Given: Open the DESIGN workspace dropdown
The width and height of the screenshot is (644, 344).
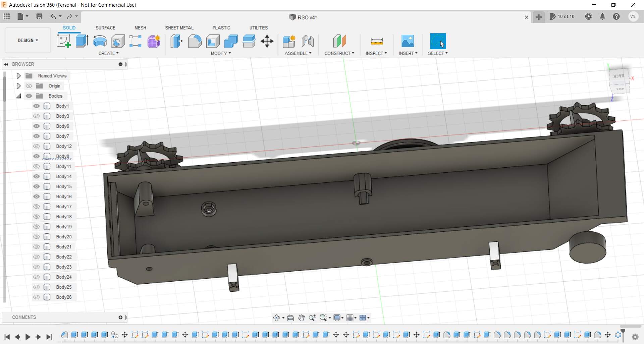Looking at the screenshot, I should tap(28, 40).
